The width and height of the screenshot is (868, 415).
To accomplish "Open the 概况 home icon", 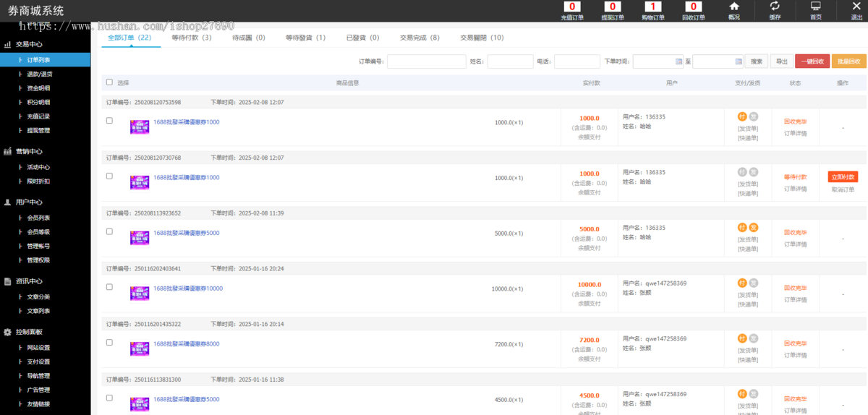I will tap(733, 7).
